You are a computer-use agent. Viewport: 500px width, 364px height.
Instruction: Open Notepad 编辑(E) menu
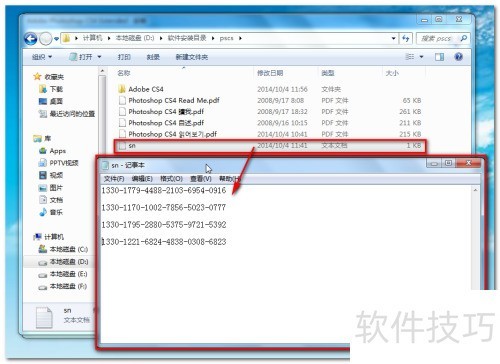click(142, 179)
